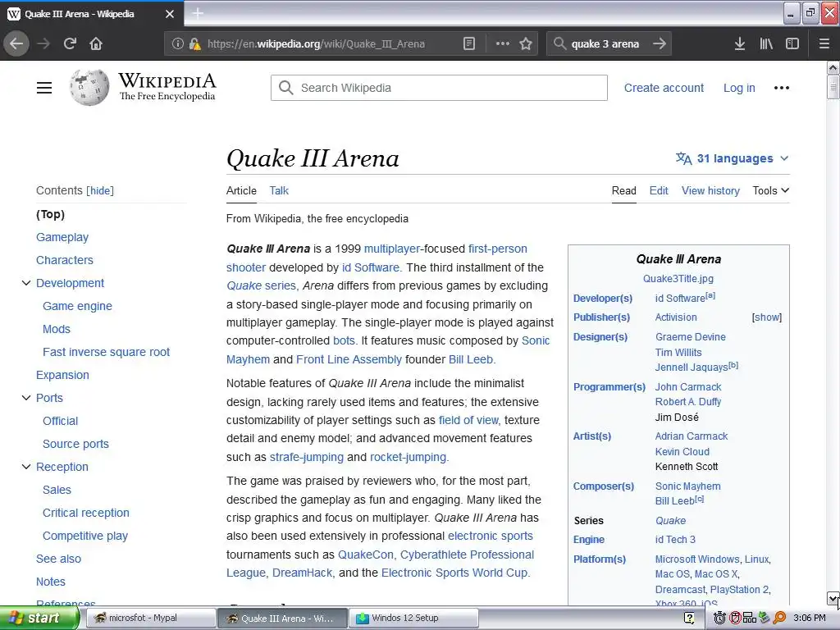The image size is (840, 630).
Task: Hide the Contents sidebar
Action: click(100, 190)
